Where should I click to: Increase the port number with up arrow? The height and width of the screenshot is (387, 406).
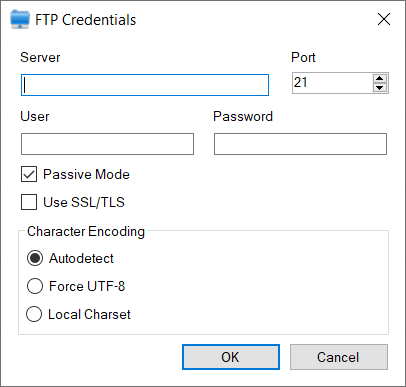(380, 79)
